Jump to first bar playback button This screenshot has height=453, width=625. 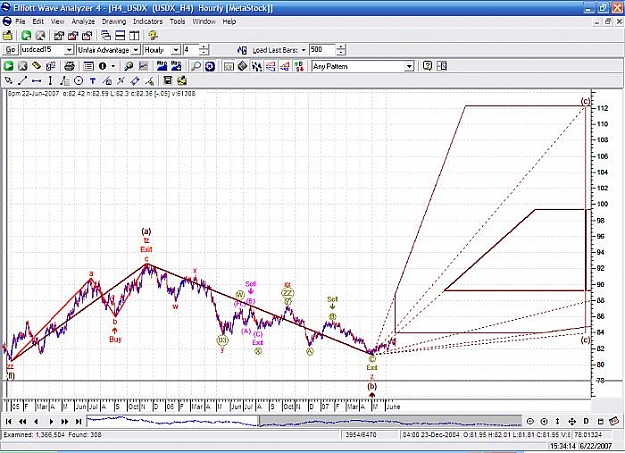8,421
